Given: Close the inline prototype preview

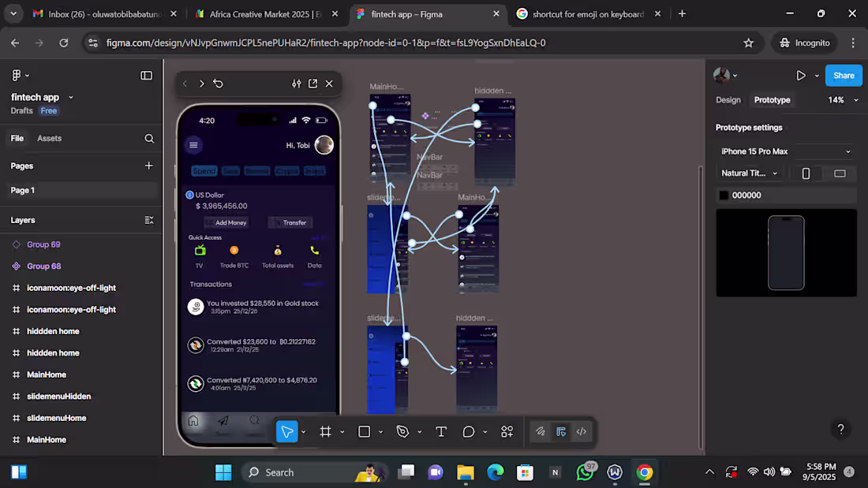Looking at the screenshot, I should [x=329, y=84].
